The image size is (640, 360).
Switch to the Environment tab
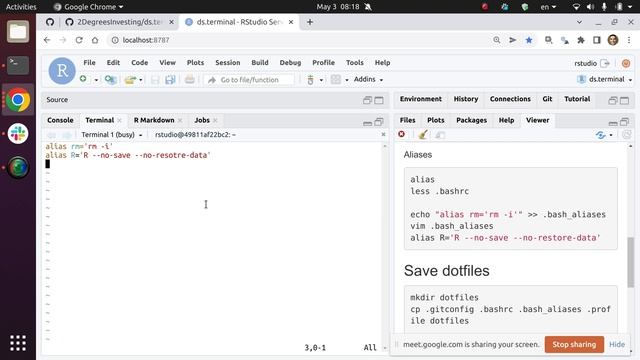pos(421,99)
